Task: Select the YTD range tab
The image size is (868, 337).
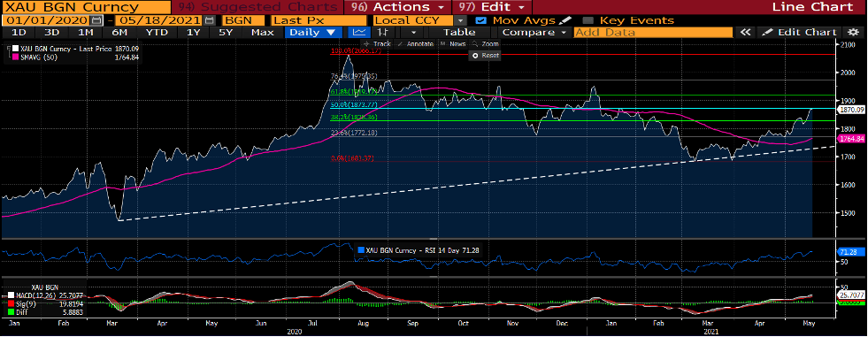Action: 156,32
